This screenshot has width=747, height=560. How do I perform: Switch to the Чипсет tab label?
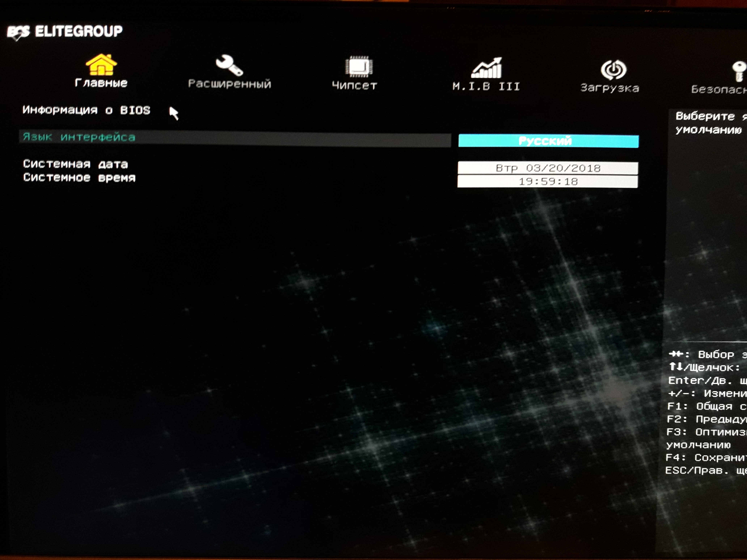pos(354,85)
